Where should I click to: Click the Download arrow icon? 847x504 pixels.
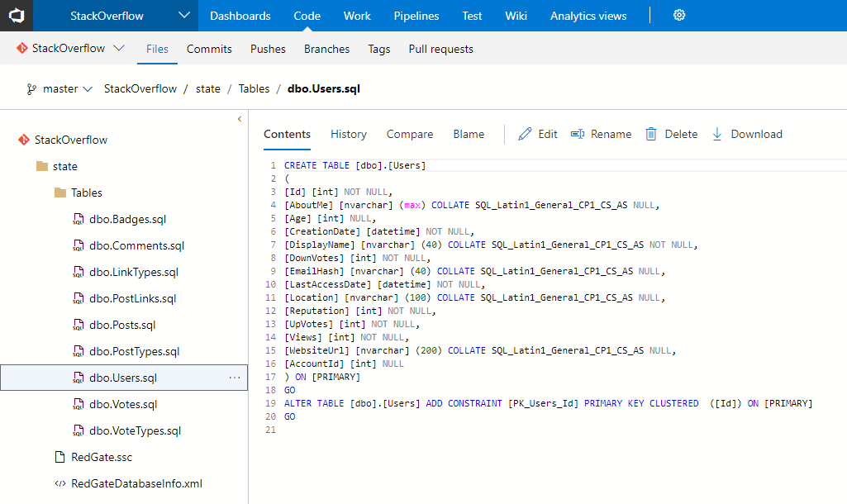(716, 134)
